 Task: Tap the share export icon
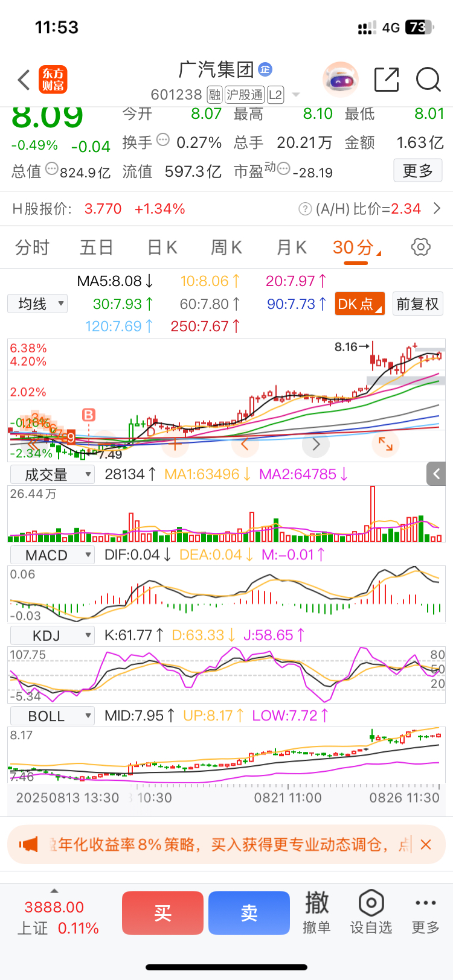387,80
